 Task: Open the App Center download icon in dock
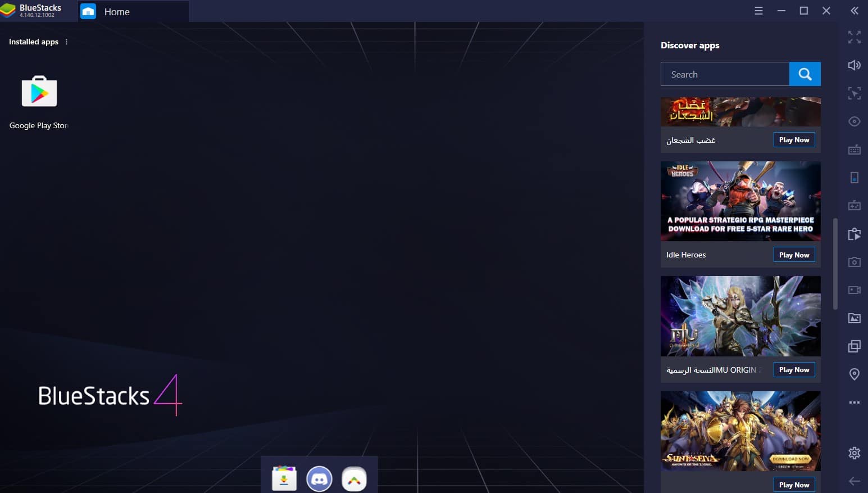284,479
